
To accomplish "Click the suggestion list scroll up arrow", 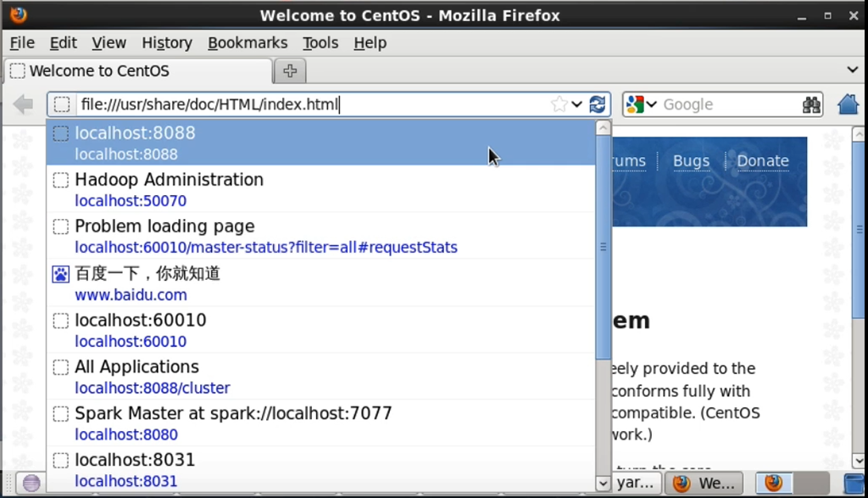I will 603,128.
